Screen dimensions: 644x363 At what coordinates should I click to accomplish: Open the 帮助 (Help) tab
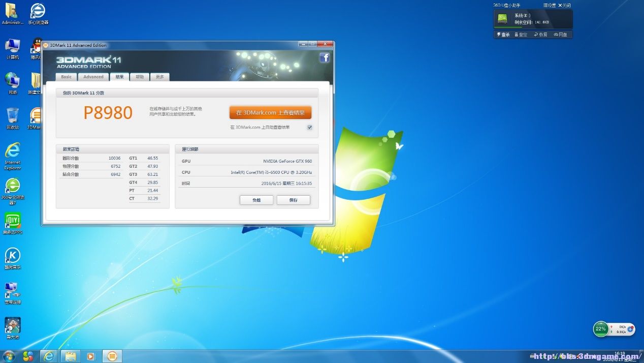(x=140, y=77)
